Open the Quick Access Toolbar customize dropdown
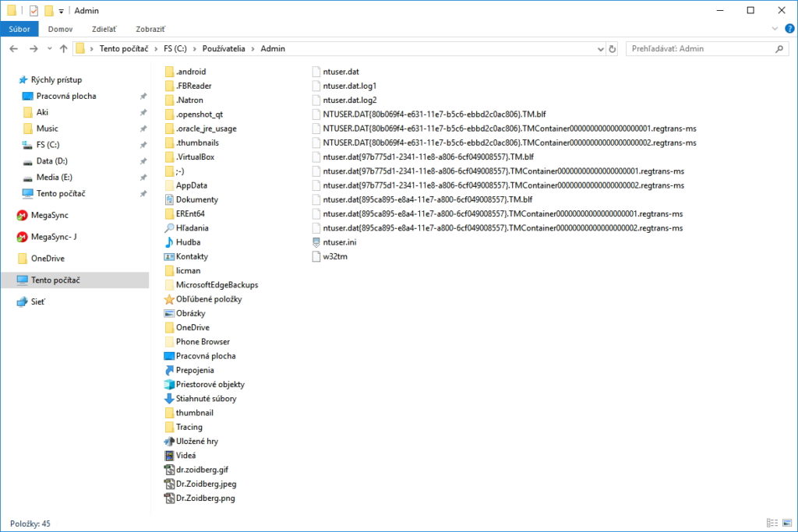The width and height of the screenshot is (798, 532). [62, 11]
